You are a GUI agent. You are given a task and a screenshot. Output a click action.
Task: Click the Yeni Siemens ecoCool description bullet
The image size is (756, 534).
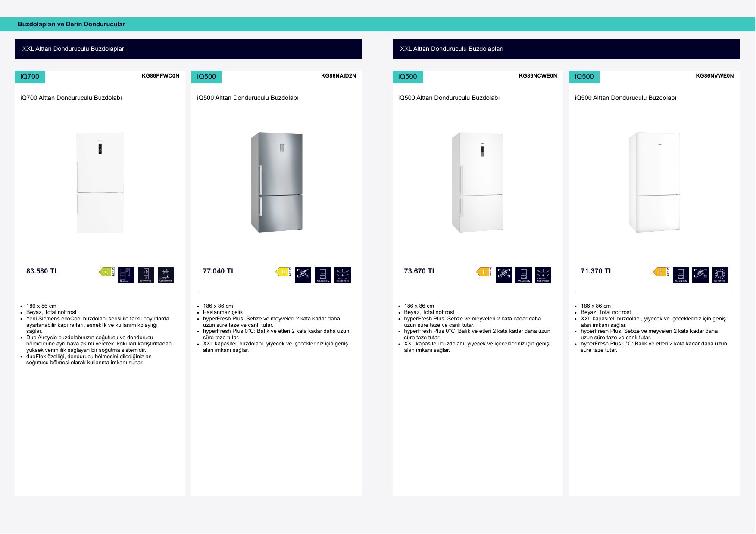[98, 325]
